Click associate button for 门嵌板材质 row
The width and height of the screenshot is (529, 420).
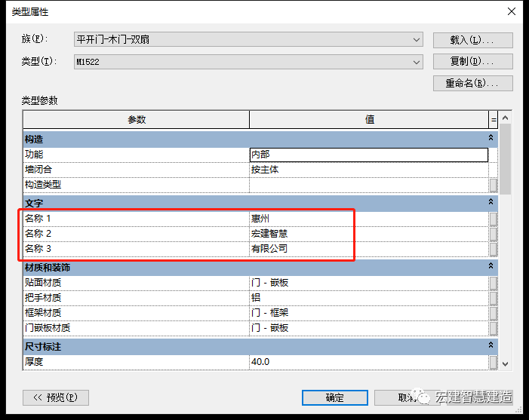[x=494, y=328]
